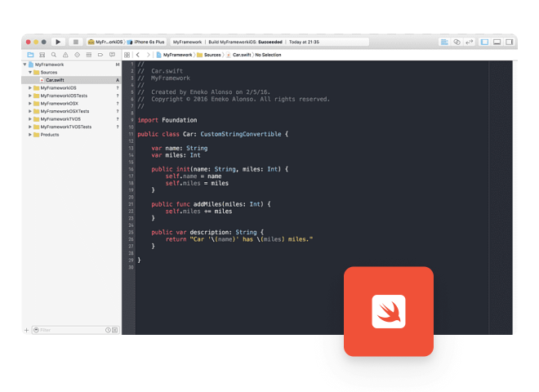This screenshot has height=392, width=539.
Task: Click the Run (play) button
Action: tap(58, 42)
